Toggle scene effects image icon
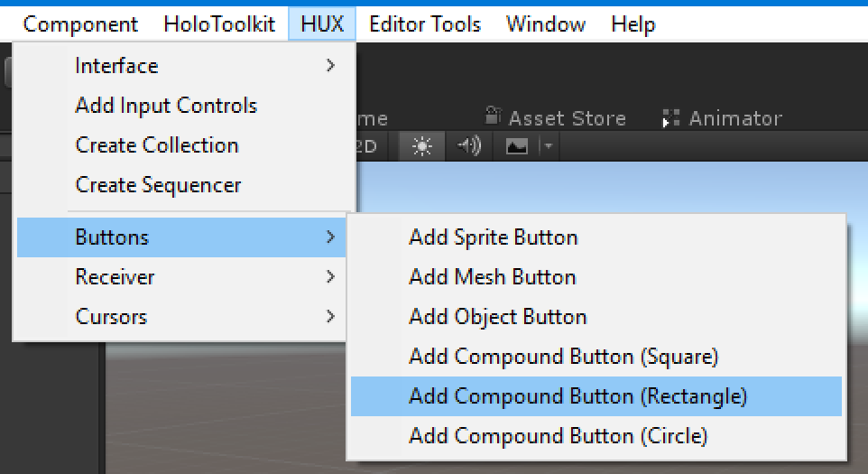The image size is (868, 474). pyautogui.click(x=516, y=146)
